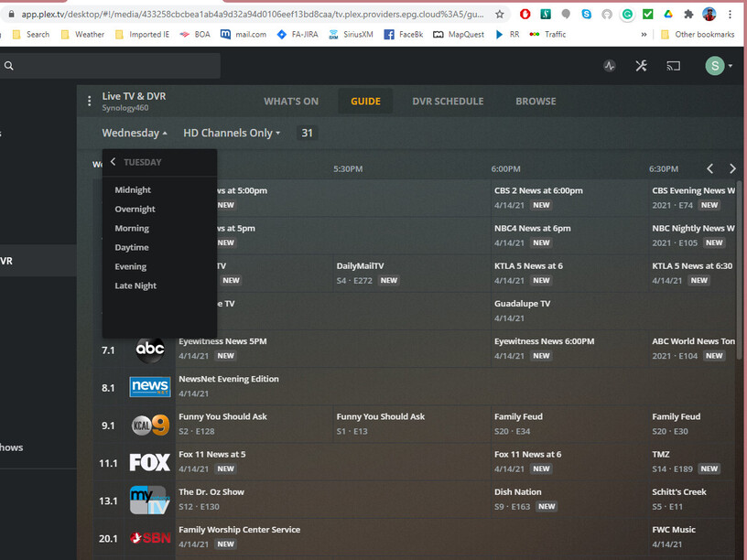Viewport: 747px width, 560px height.
Task: Select Daytime in the time menu
Action: pyautogui.click(x=132, y=247)
